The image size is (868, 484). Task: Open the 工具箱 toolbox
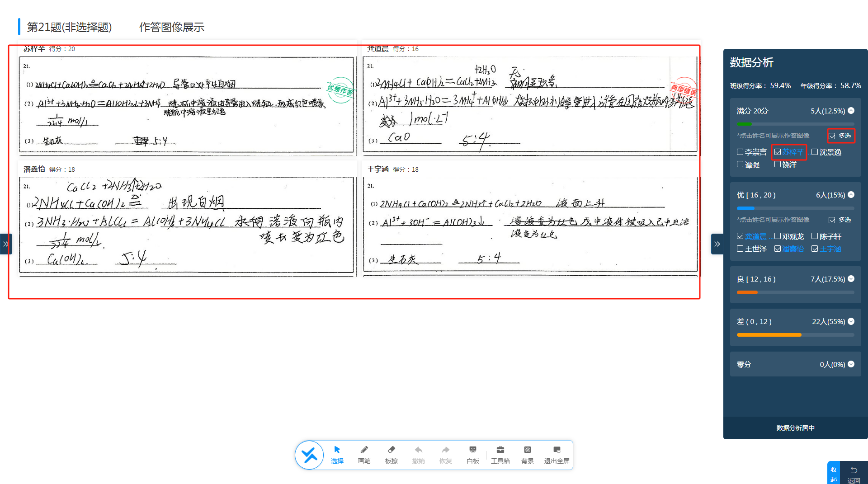tap(500, 455)
